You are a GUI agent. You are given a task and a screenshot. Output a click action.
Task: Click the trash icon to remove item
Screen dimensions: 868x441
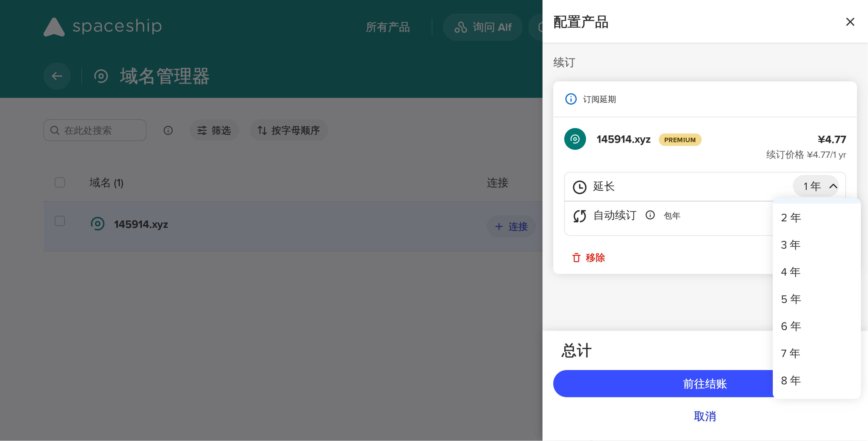[x=576, y=258]
